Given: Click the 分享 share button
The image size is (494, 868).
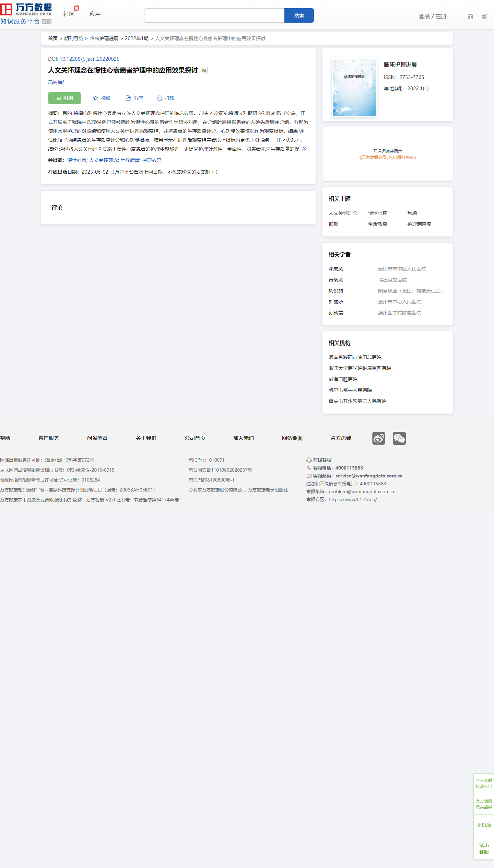Looking at the screenshot, I should click(x=135, y=98).
